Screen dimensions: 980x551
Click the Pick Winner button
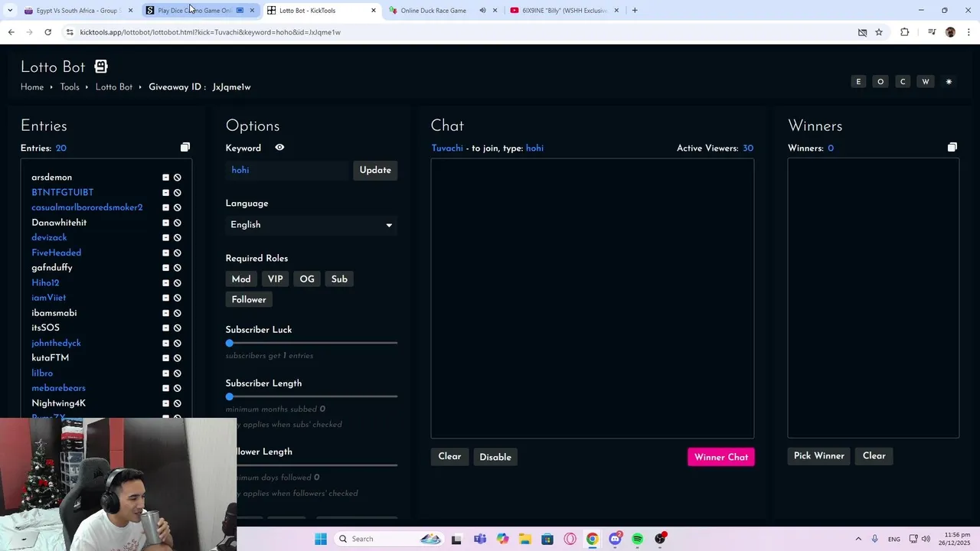[x=818, y=456]
